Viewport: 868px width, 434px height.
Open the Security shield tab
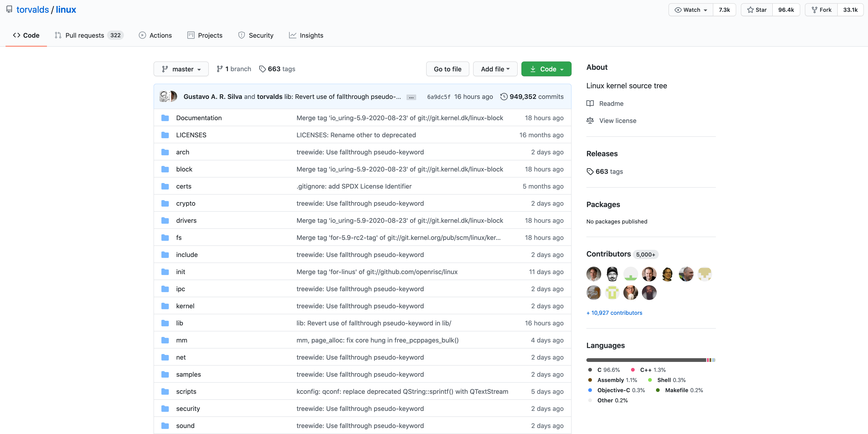[x=256, y=35]
